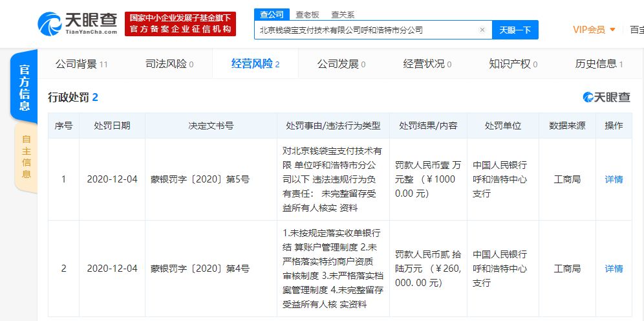The height and width of the screenshot is (321, 644).
Task: Click the red 国家中小企业发展子基金旗下 banner
Action: [180, 24]
